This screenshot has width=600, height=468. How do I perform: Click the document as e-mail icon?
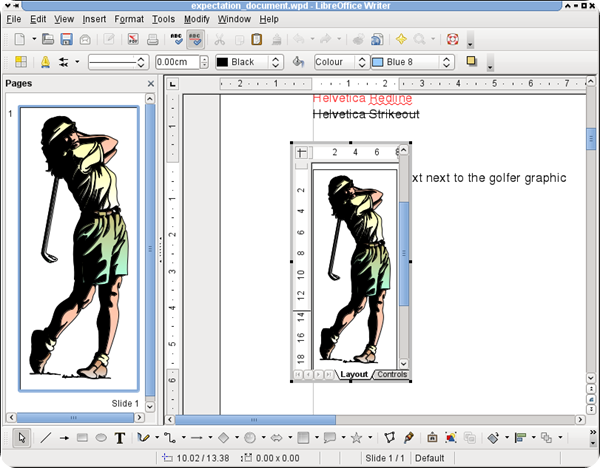85,39
